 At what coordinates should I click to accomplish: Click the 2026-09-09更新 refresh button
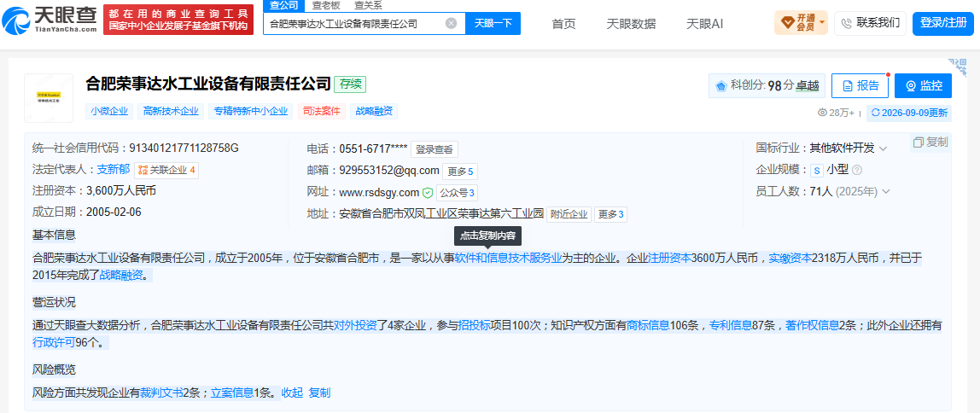(x=909, y=113)
